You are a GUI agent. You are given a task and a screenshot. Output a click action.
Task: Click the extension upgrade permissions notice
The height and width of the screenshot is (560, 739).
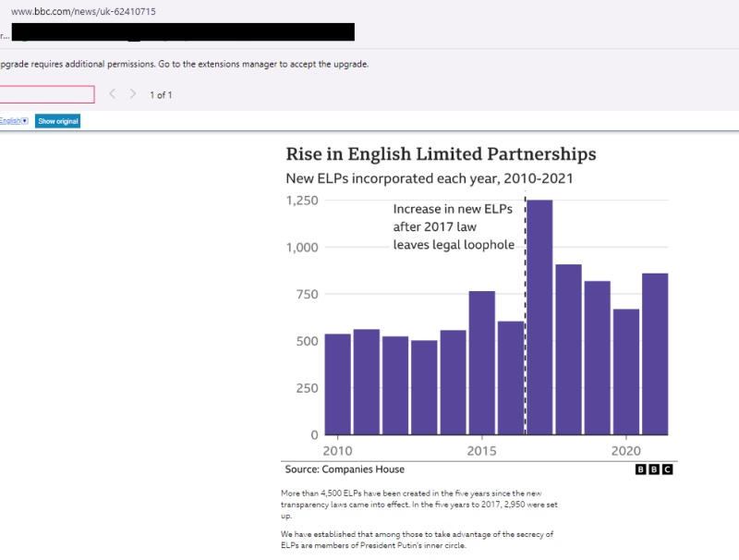(x=185, y=64)
